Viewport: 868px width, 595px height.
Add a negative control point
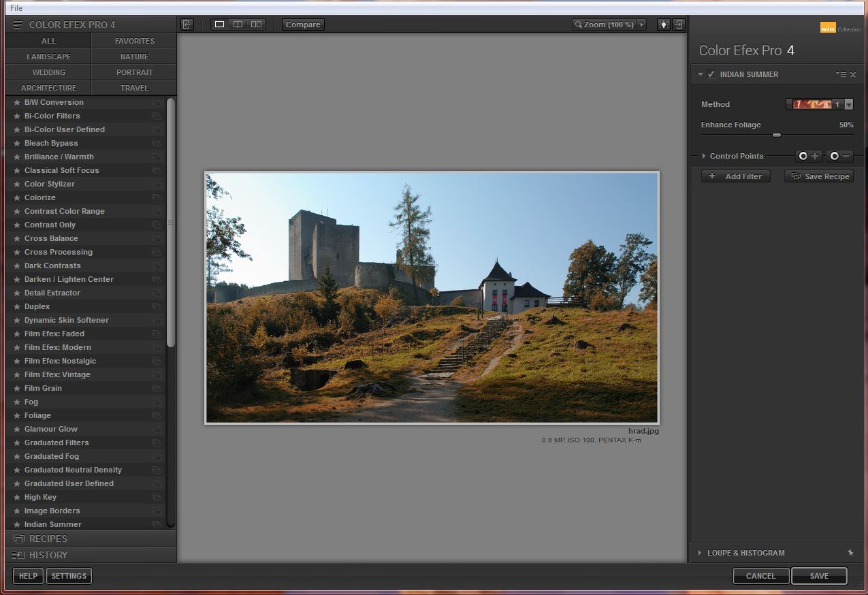coord(840,156)
